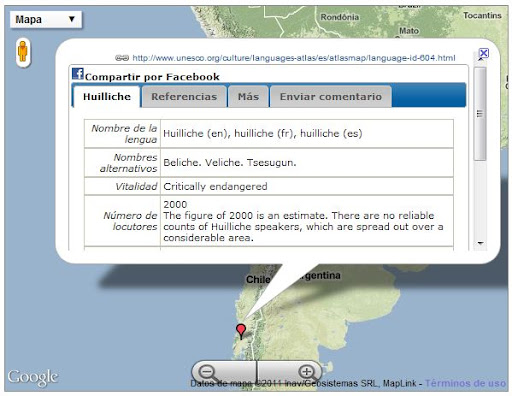Zoom in with the plus magnifier
Image resolution: width=512 pixels, height=396 pixels.
coord(306,372)
